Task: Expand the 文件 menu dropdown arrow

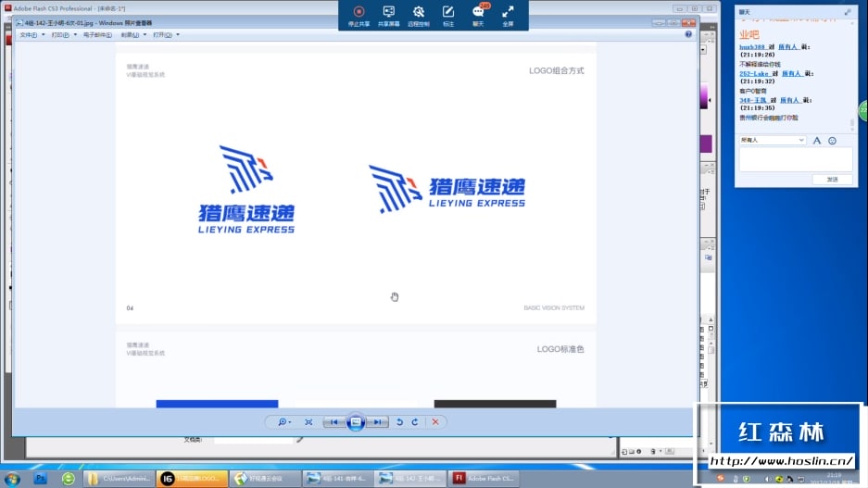Action: tap(44, 35)
